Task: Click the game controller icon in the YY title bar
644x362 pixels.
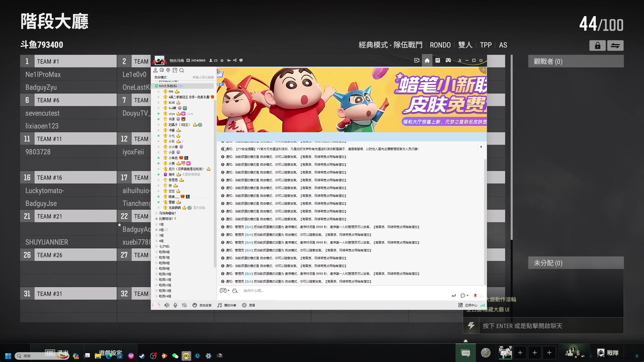Action: point(448,60)
